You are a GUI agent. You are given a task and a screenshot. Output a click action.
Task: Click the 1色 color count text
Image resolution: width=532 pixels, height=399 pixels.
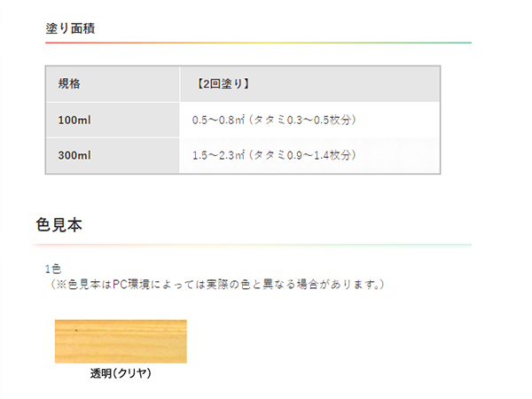(x=52, y=268)
